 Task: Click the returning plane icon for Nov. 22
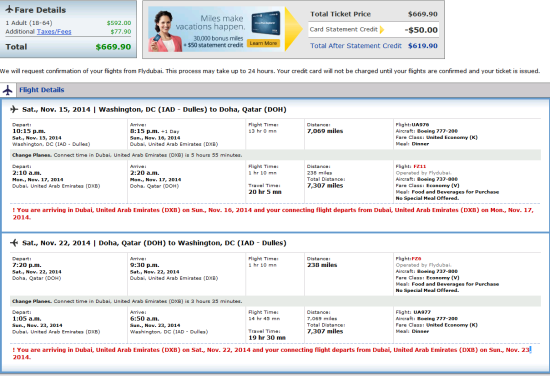(x=14, y=242)
